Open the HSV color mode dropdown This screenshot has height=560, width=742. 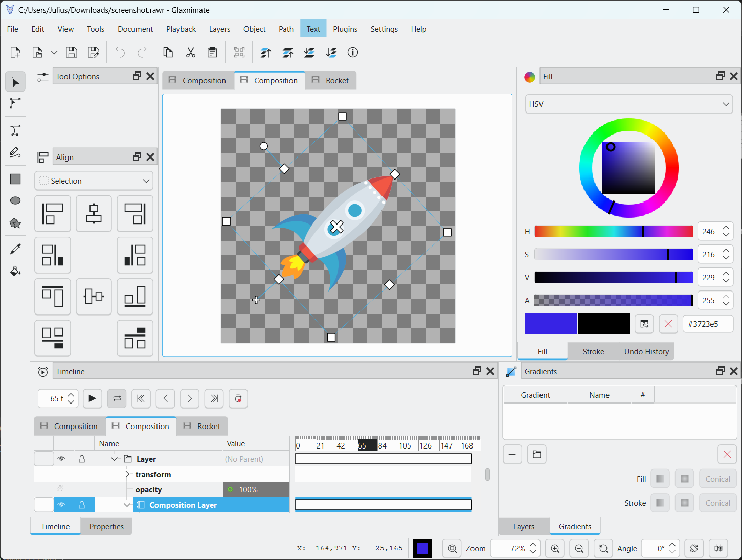coord(628,104)
